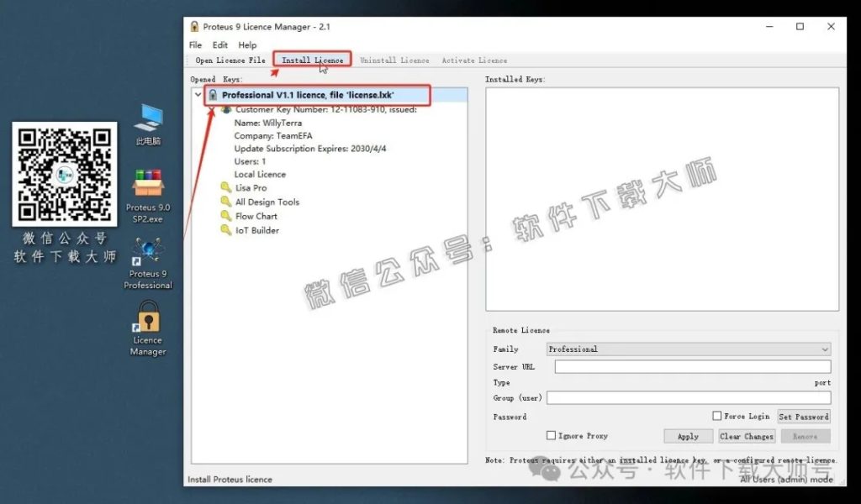Select the Proteus 9.0 SP2.exe installer icon
Image resolution: width=861 pixels, height=504 pixels.
pyautogui.click(x=148, y=183)
